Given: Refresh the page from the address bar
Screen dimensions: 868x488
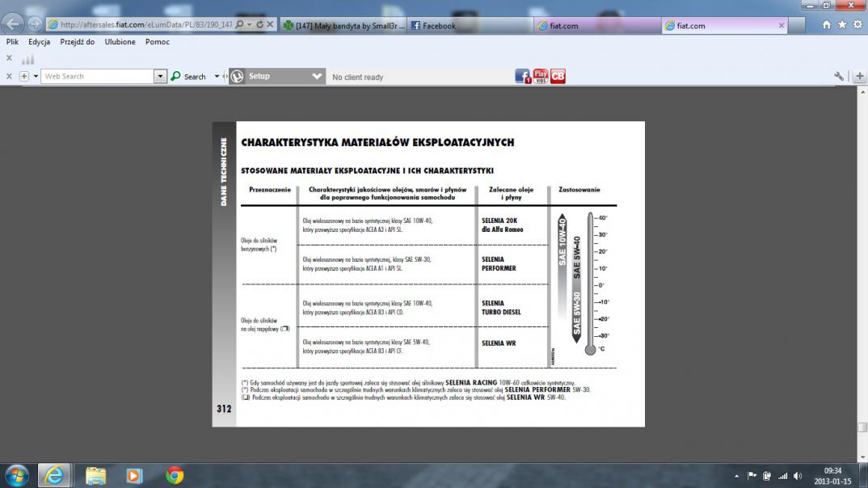Looking at the screenshot, I should point(259,25).
